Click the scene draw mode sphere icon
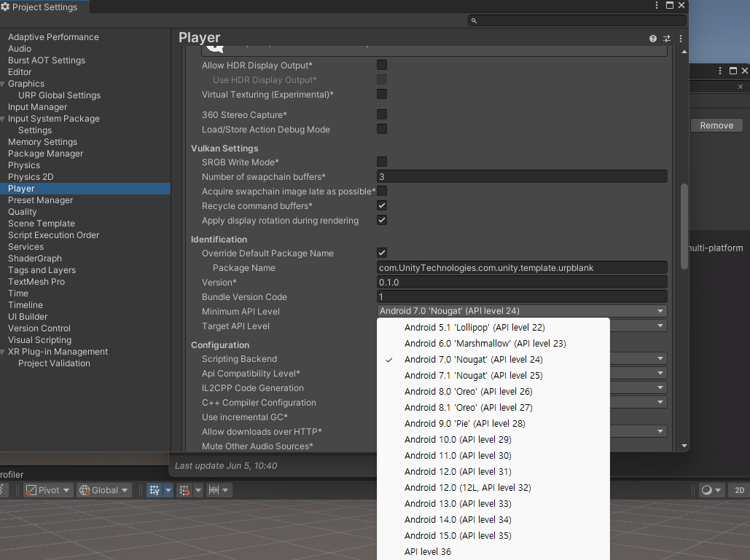This screenshot has width=750, height=560. click(706, 490)
